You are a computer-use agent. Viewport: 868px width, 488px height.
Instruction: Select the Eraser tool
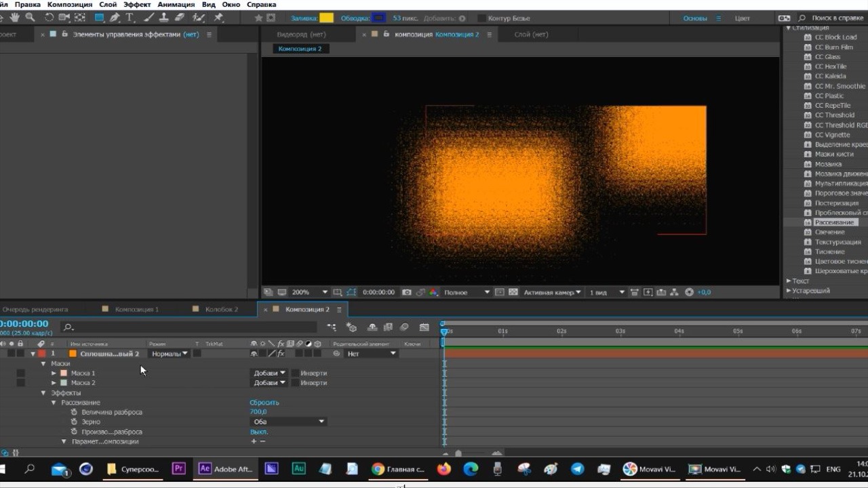178,16
